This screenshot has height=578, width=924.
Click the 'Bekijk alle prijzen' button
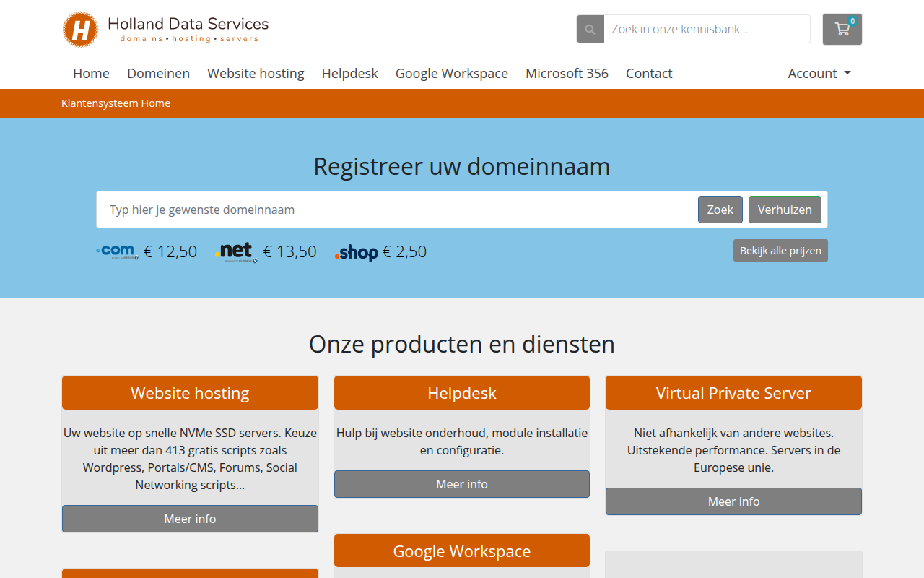(x=780, y=251)
